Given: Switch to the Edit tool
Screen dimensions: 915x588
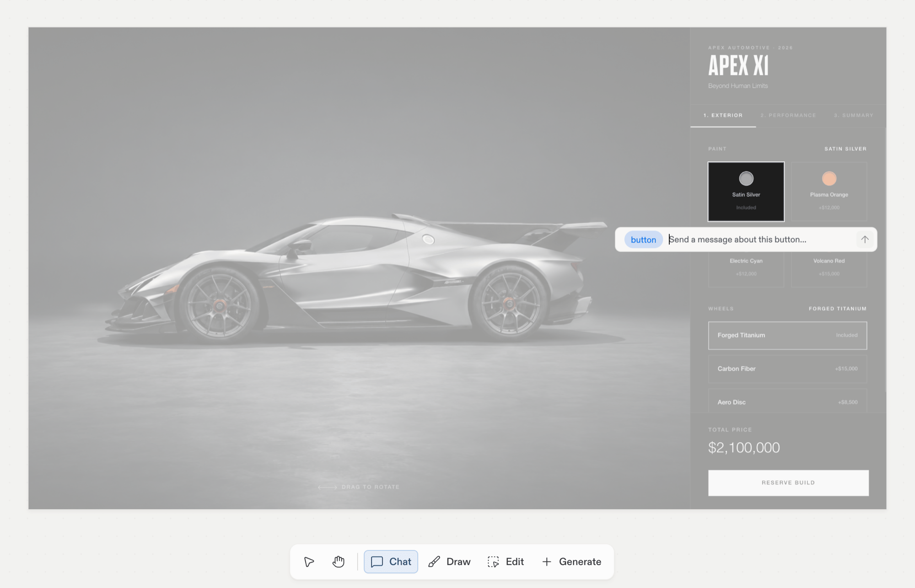Looking at the screenshot, I should click(506, 561).
